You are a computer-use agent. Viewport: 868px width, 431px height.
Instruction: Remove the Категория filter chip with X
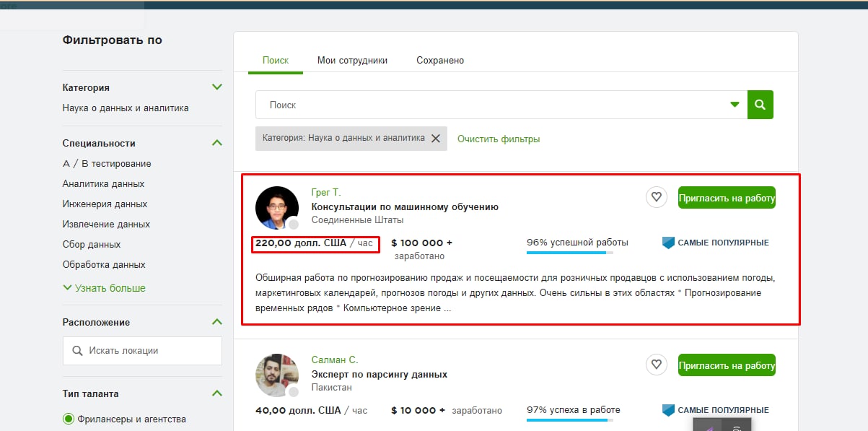click(436, 139)
